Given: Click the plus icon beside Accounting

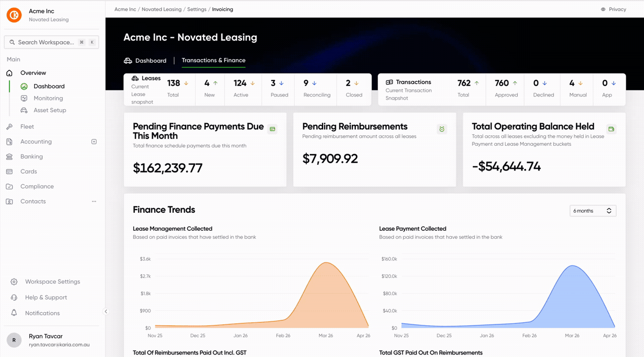Looking at the screenshot, I should pyautogui.click(x=94, y=142).
